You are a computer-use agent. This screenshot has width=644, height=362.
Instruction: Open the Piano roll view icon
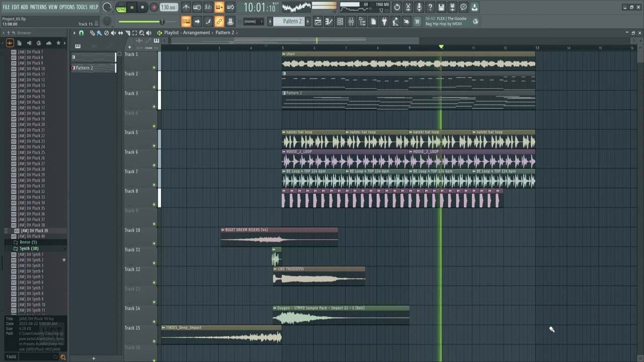click(329, 21)
